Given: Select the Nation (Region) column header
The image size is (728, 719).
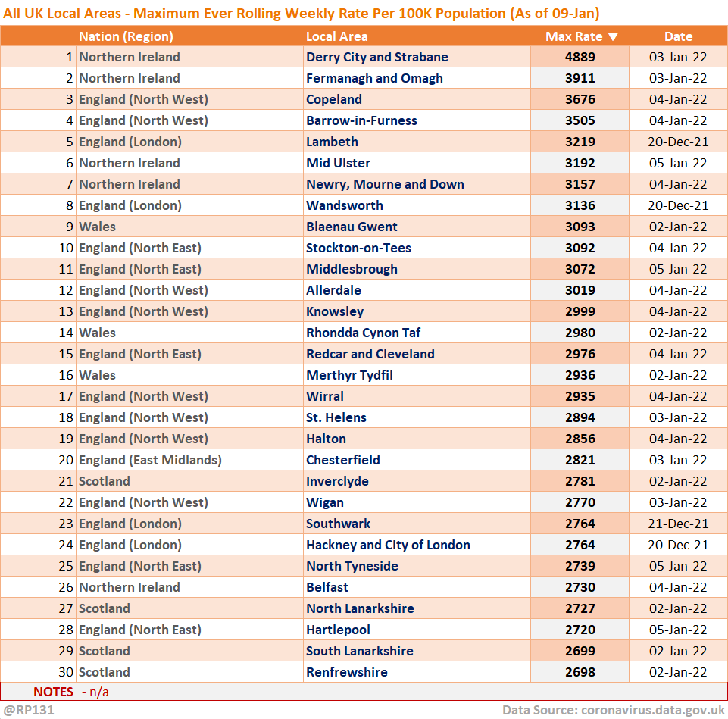Looking at the screenshot, I should (x=126, y=36).
